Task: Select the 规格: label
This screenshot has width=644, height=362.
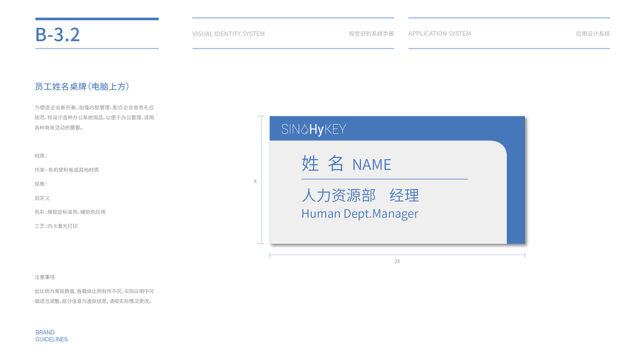Action: point(41,184)
